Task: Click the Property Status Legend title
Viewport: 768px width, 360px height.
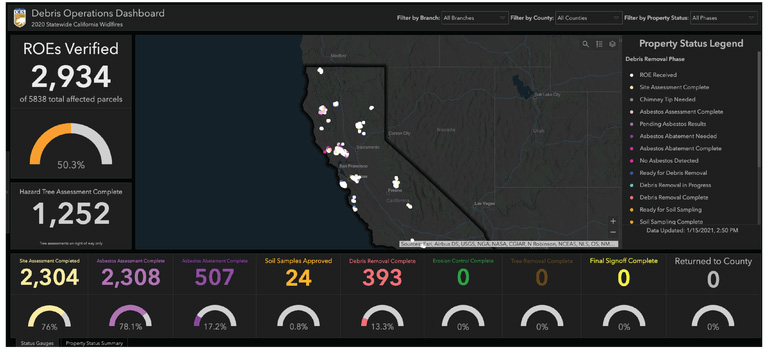Action: [691, 44]
